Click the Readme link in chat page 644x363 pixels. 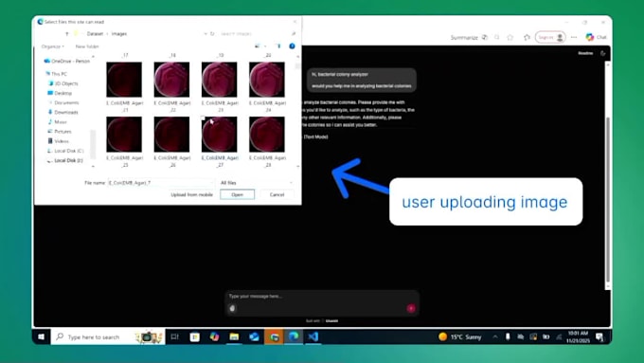(x=585, y=53)
